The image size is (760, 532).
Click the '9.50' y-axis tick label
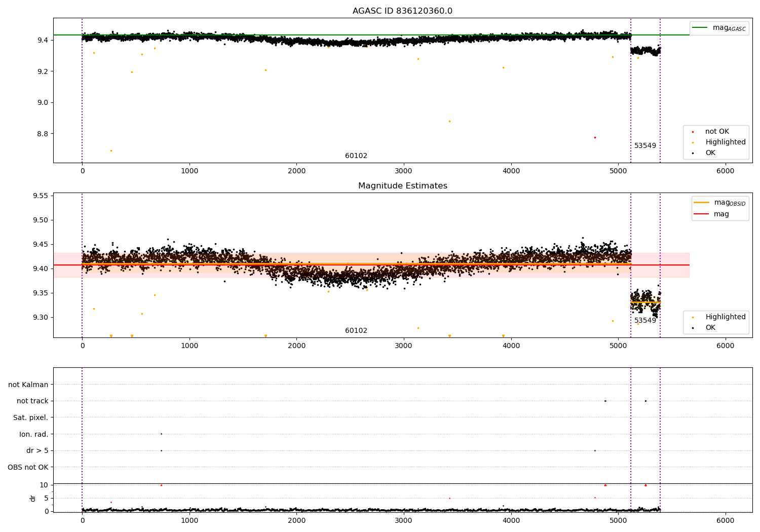tap(41, 220)
